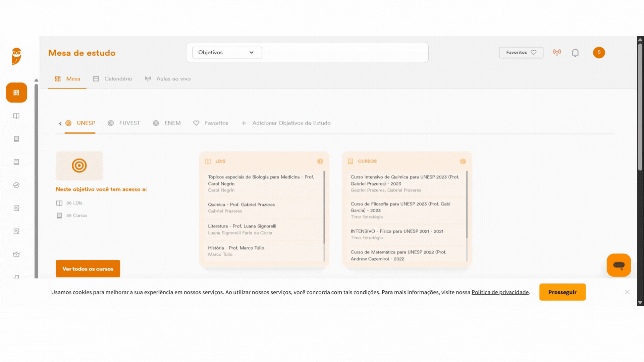Click the sidebar scrollbar up arrow
644x362 pixels.
[36, 80]
